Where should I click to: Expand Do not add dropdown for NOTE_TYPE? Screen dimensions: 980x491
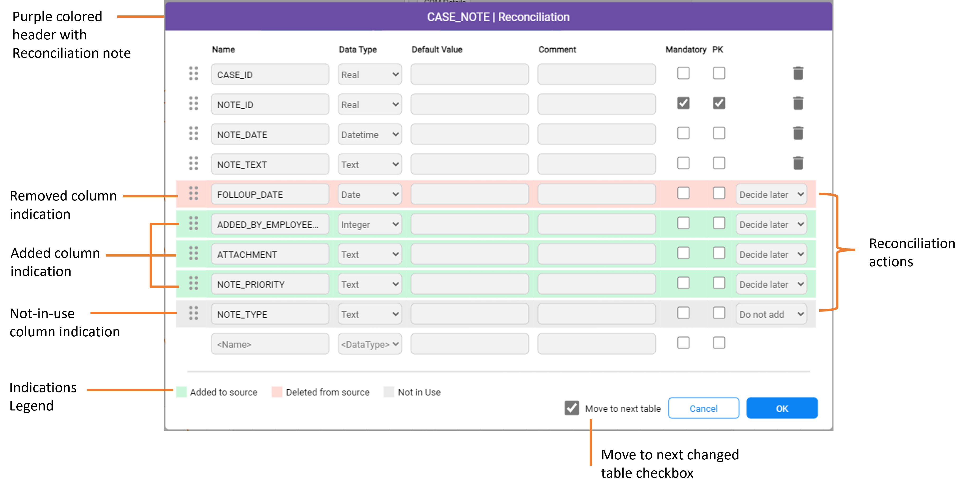pyautogui.click(x=771, y=315)
